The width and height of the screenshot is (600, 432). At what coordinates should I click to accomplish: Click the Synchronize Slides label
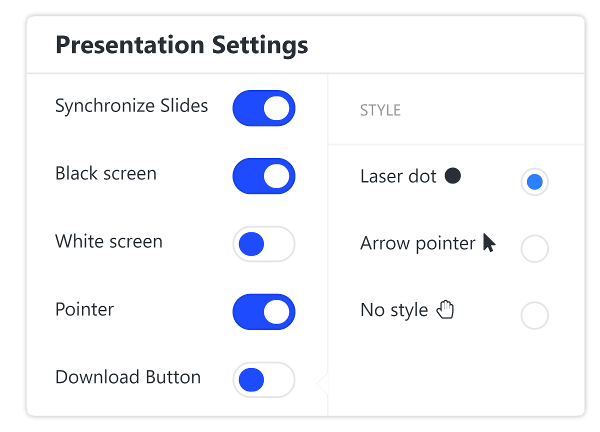pyautogui.click(x=132, y=106)
